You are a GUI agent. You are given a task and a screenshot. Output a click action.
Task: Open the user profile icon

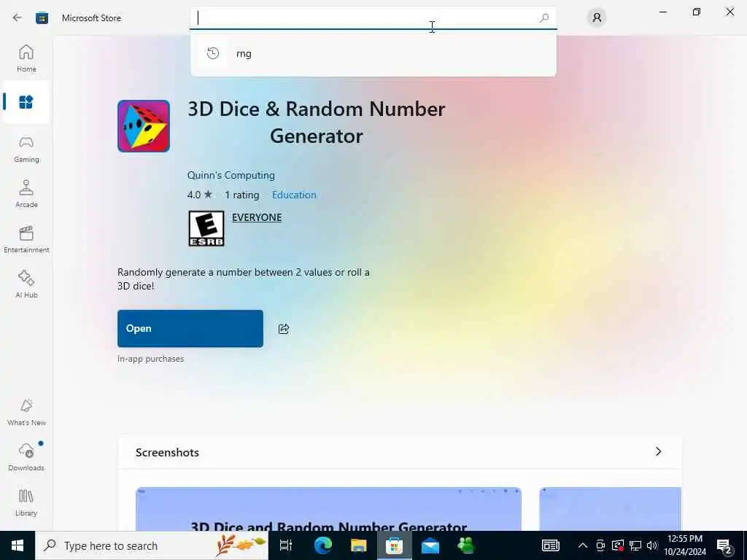(597, 18)
